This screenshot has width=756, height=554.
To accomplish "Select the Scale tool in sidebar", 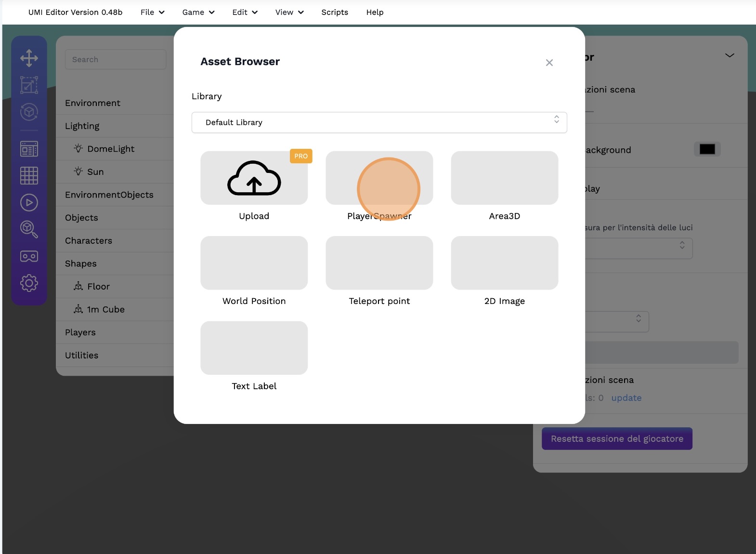I will [29, 86].
